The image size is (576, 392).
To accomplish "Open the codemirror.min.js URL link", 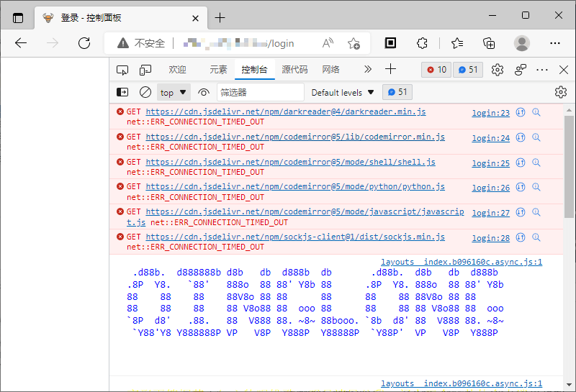I will pos(295,137).
